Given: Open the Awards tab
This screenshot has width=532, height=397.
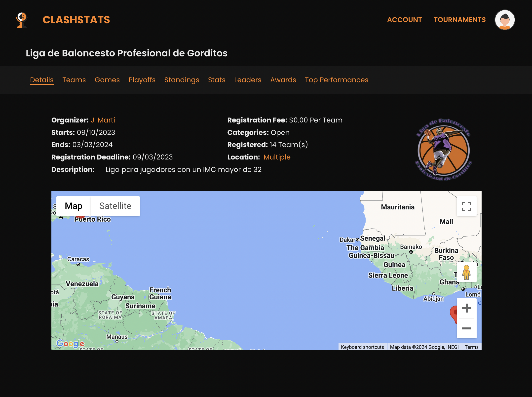Looking at the screenshot, I should [x=283, y=80].
